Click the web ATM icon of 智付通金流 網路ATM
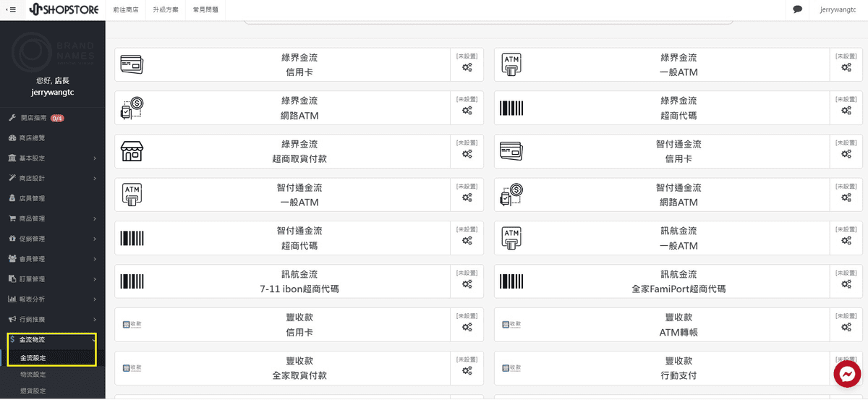 pyautogui.click(x=511, y=195)
